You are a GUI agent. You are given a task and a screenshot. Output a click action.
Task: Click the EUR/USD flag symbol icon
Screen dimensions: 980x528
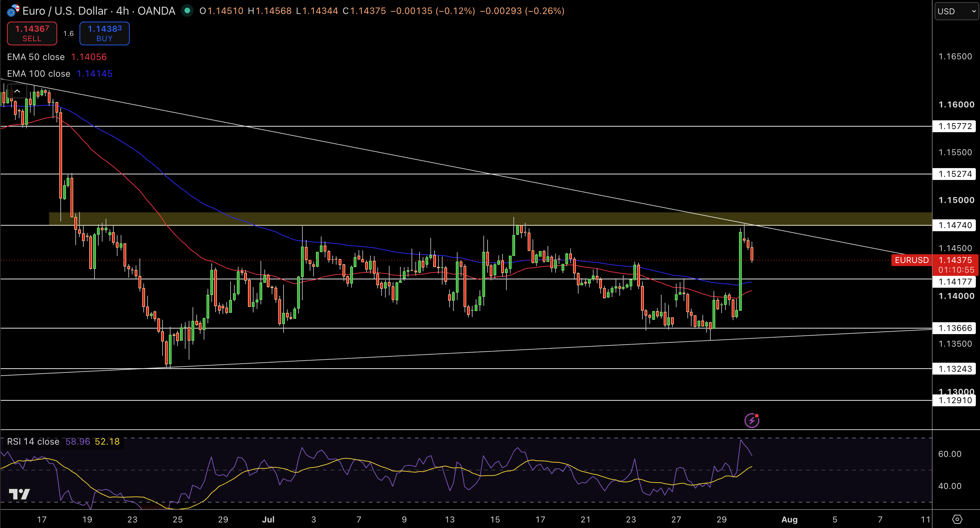[x=13, y=11]
